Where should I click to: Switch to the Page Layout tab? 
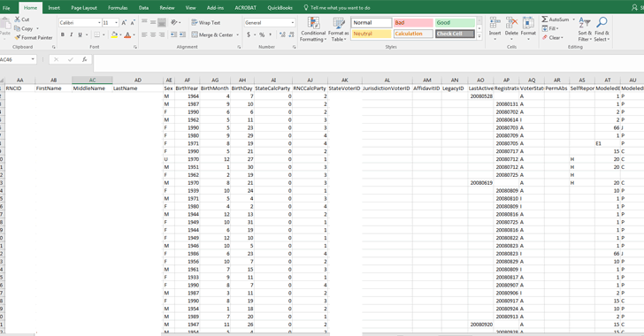84,8
